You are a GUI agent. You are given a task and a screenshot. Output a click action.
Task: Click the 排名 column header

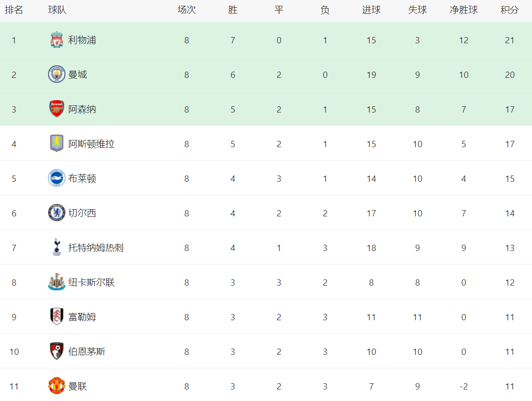pos(14,10)
